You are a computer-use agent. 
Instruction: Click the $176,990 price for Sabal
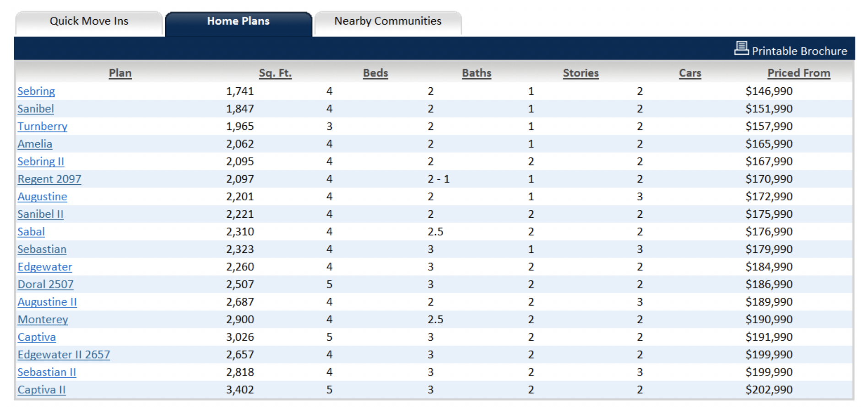769,232
